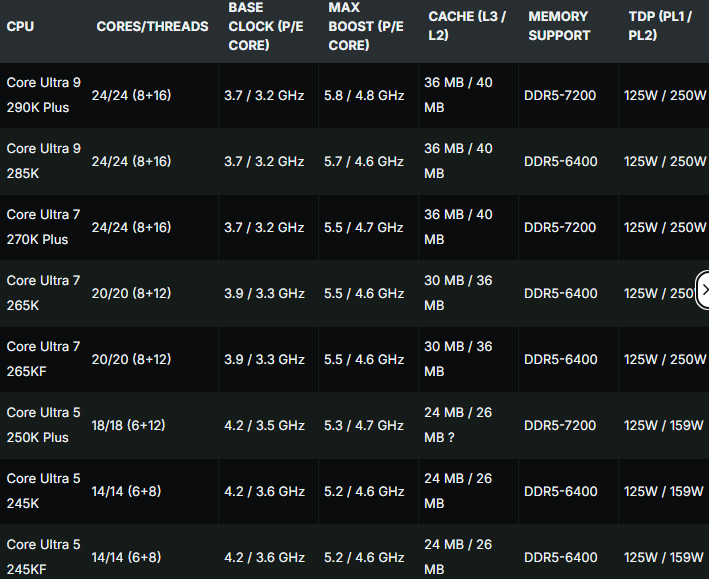Image resolution: width=709 pixels, height=579 pixels.
Task: Select the Core Ultra 5 250K Plus cell
Action: pyautogui.click(x=44, y=425)
